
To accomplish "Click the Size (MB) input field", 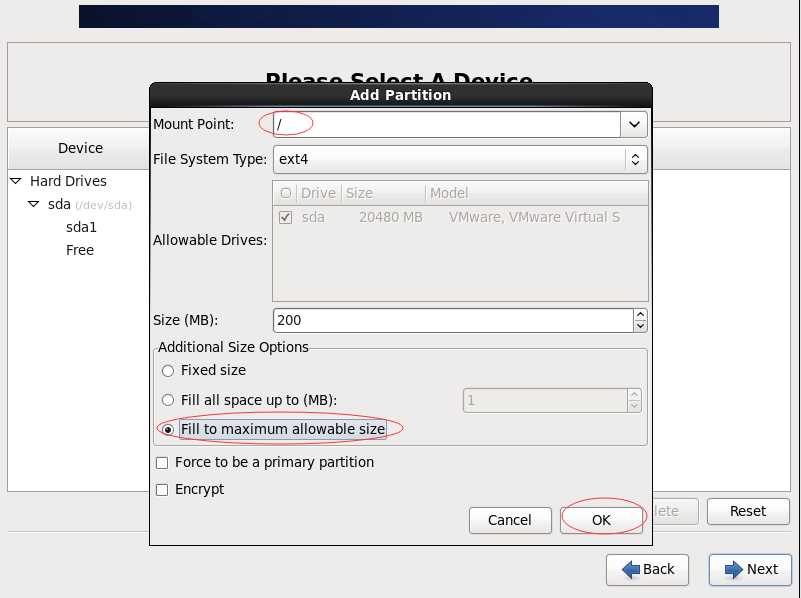I will (453, 320).
